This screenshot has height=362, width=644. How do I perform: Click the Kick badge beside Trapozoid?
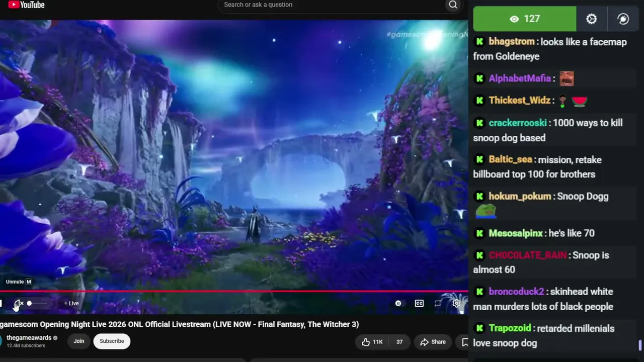(x=479, y=328)
